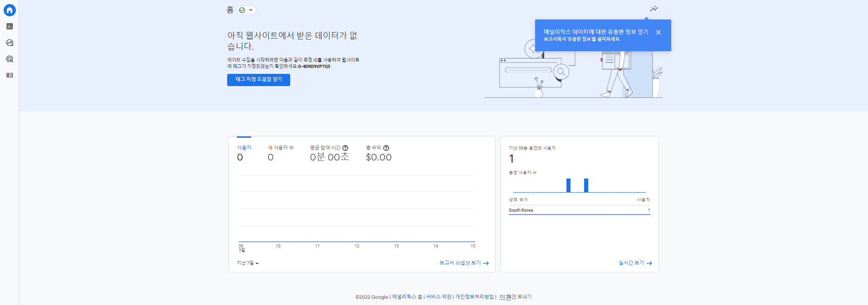The image size is (868, 305).
Task: Open the green check status dropdown
Action: tap(246, 10)
